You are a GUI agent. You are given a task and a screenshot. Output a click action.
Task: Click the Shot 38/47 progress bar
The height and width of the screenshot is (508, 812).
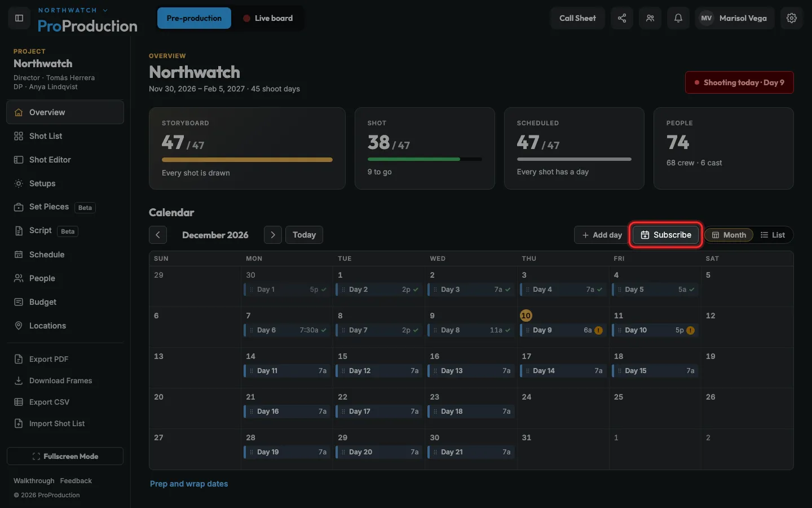[x=425, y=159]
